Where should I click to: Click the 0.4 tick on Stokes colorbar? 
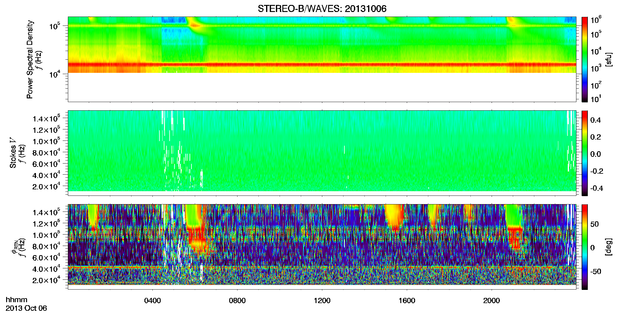coord(595,120)
